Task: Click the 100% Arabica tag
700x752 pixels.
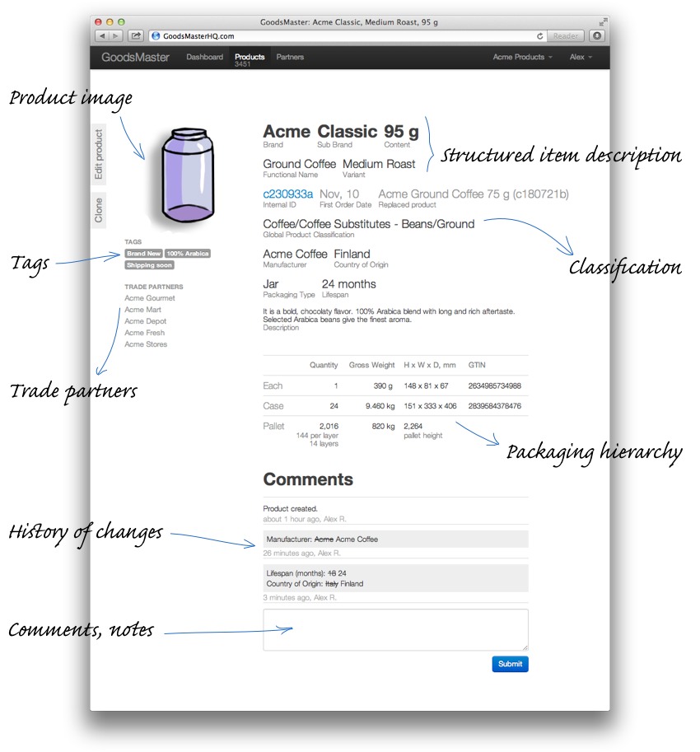Action: (x=187, y=254)
